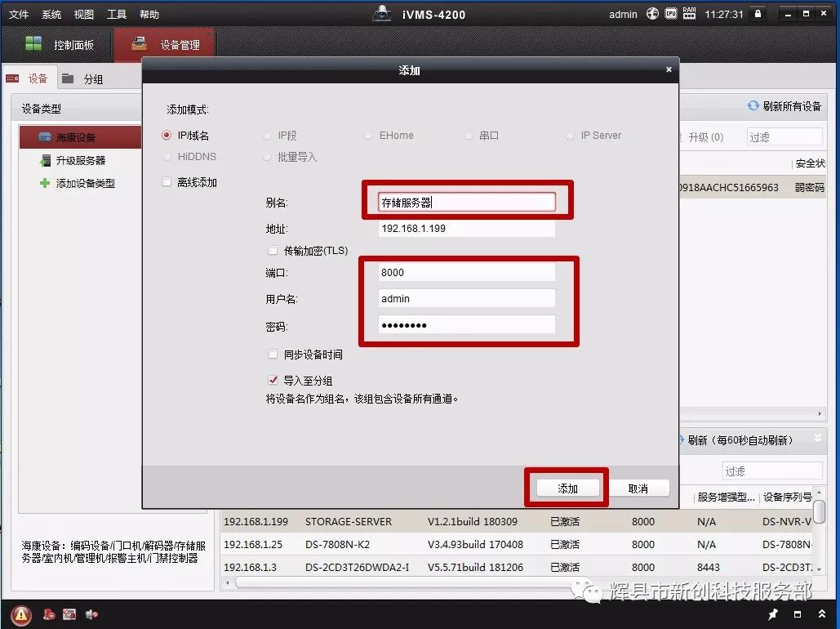Select 升级服务器 in device type list
This screenshot has height=629, width=840.
point(80,160)
